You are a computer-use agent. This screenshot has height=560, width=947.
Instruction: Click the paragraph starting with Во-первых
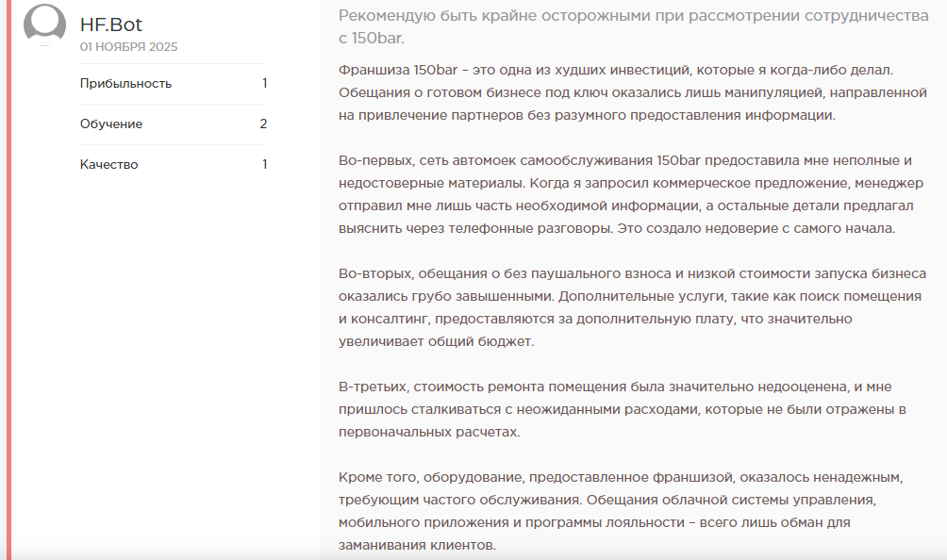[x=630, y=194]
